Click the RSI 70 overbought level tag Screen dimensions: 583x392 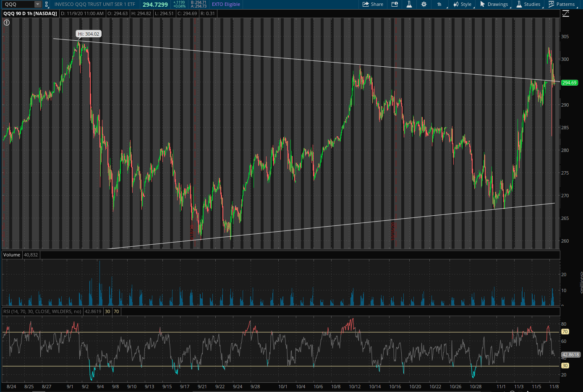[x=565, y=332]
